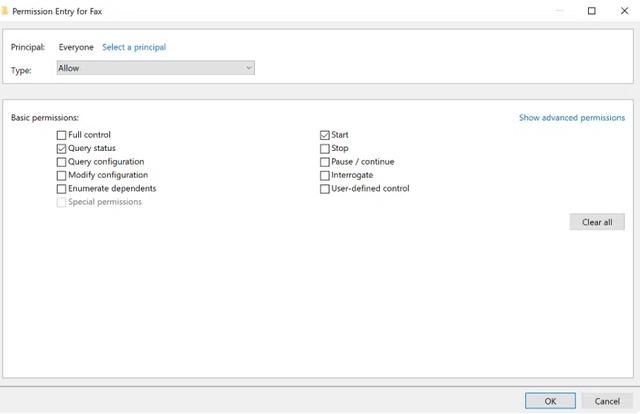Image resolution: width=640 pixels, height=414 pixels.
Task: Uncheck the Query status permission
Action: (62, 148)
